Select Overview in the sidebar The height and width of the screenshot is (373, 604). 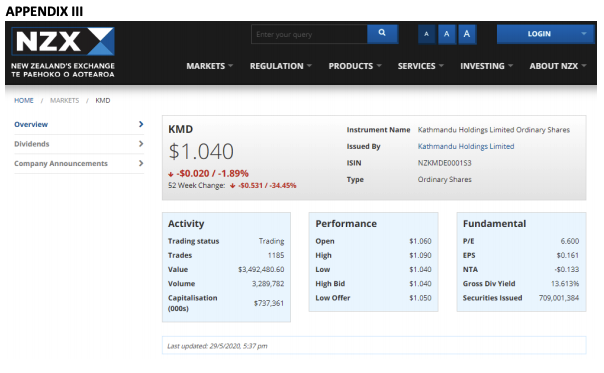point(31,124)
